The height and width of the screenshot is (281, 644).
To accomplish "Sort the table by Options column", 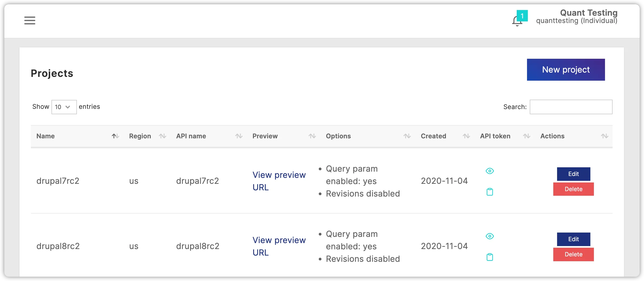I will pyautogui.click(x=407, y=136).
